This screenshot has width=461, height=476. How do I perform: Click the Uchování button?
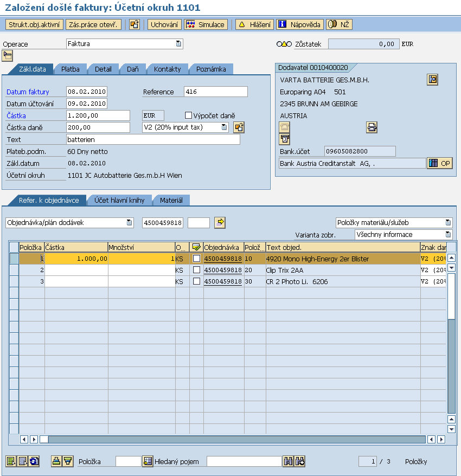pyautogui.click(x=164, y=24)
